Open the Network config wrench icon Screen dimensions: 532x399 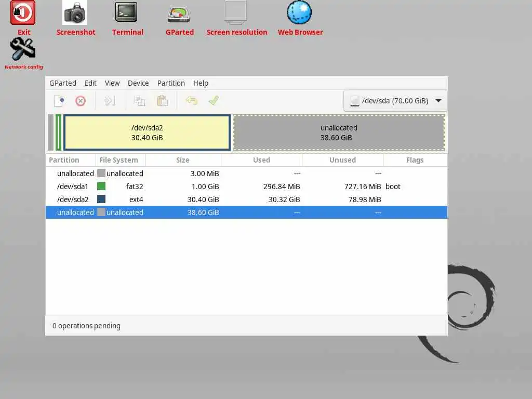[x=23, y=49]
